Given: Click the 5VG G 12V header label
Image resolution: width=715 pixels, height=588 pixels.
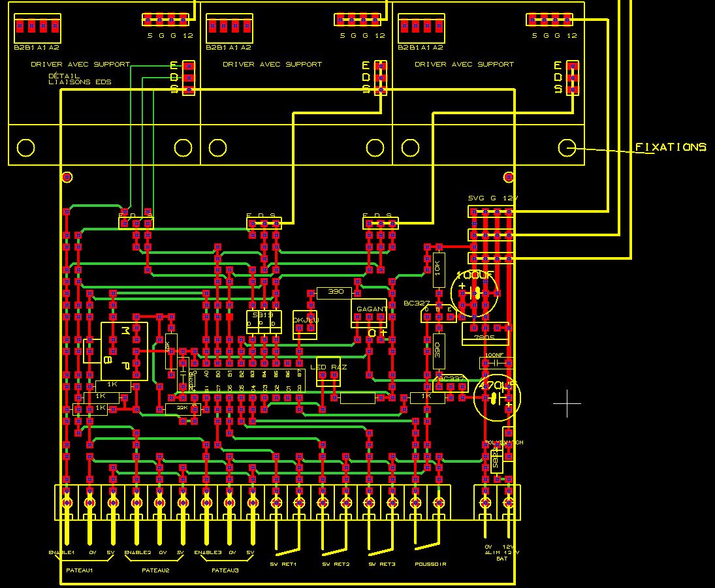Looking at the screenshot, I should 494,198.
